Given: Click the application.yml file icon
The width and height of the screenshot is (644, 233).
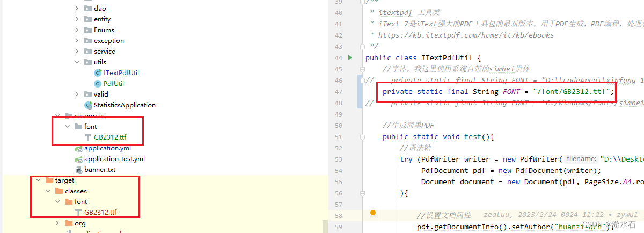Looking at the screenshot, I should point(78,148).
